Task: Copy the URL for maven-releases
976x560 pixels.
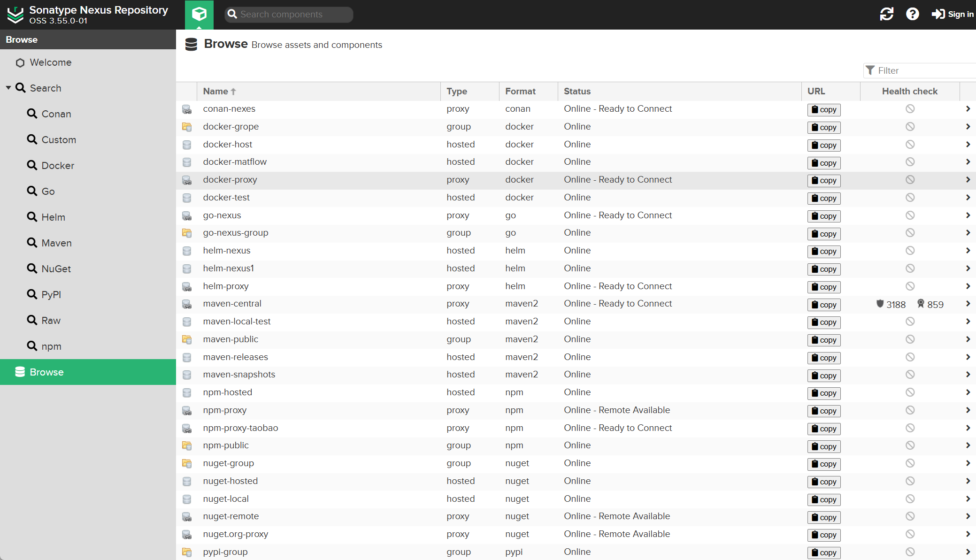Action: [x=824, y=358]
